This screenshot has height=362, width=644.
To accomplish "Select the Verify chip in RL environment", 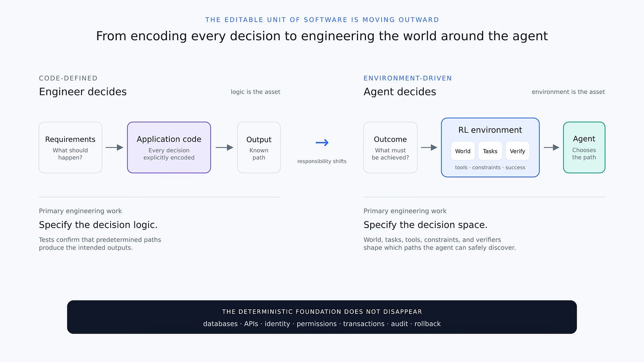I will tap(517, 151).
